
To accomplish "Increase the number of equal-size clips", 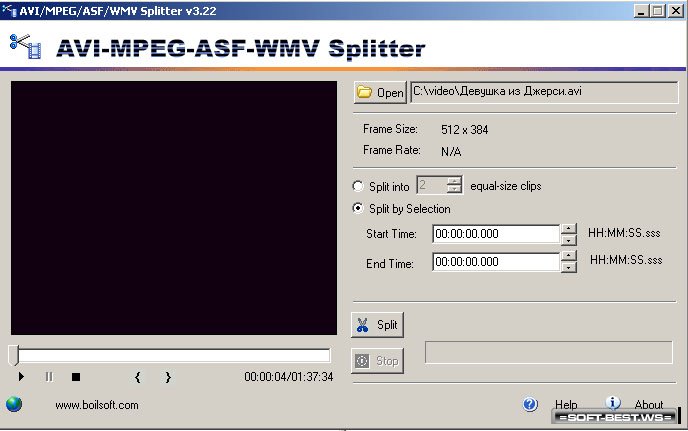I will pos(455,180).
